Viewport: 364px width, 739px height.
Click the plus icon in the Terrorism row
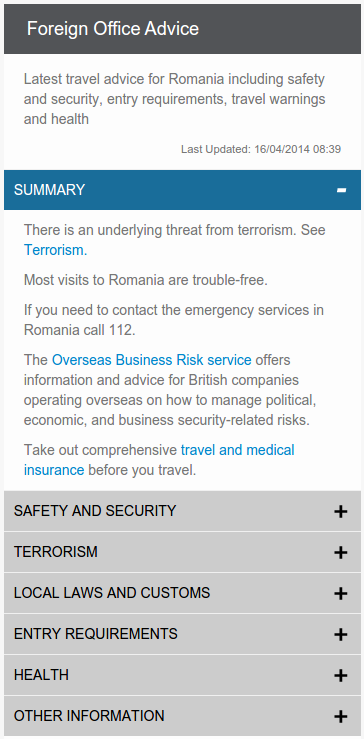click(x=340, y=552)
